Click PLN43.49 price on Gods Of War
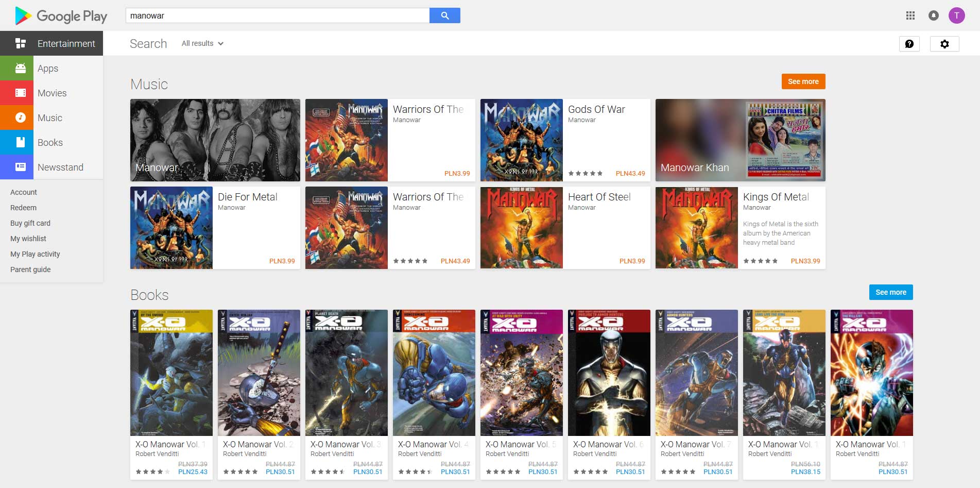 [x=630, y=173]
